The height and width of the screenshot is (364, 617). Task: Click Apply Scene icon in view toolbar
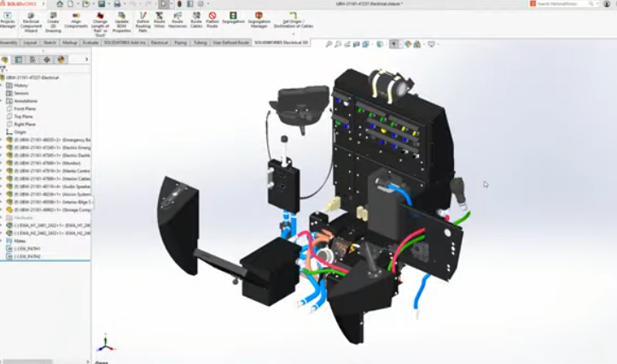(x=417, y=44)
